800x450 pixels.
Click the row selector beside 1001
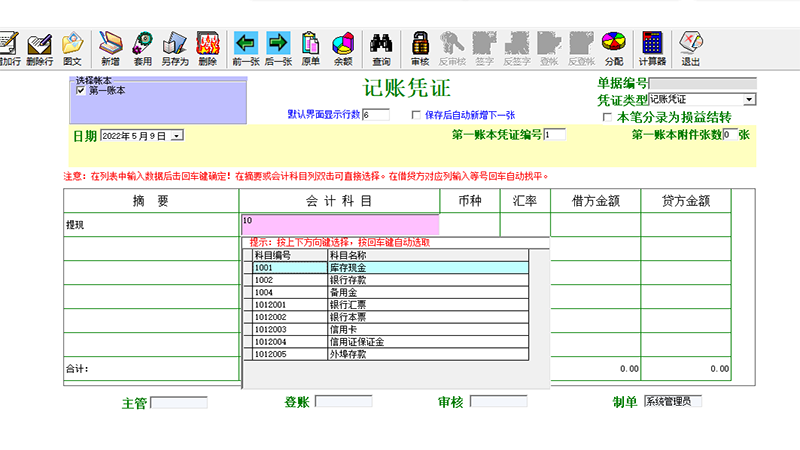[x=248, y=268]
